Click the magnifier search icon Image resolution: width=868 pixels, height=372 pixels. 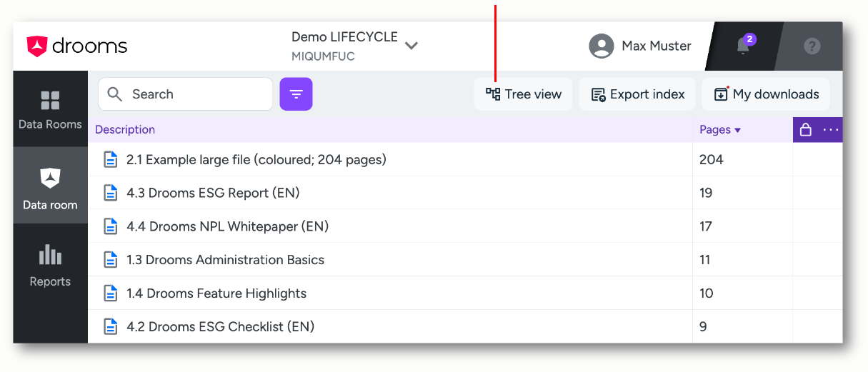click(x=114, y=94)
